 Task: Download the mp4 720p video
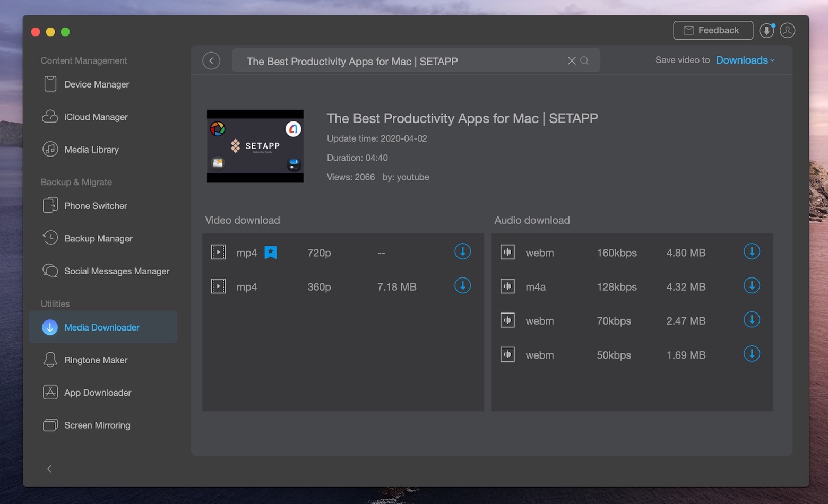click(x=462, y=251)
